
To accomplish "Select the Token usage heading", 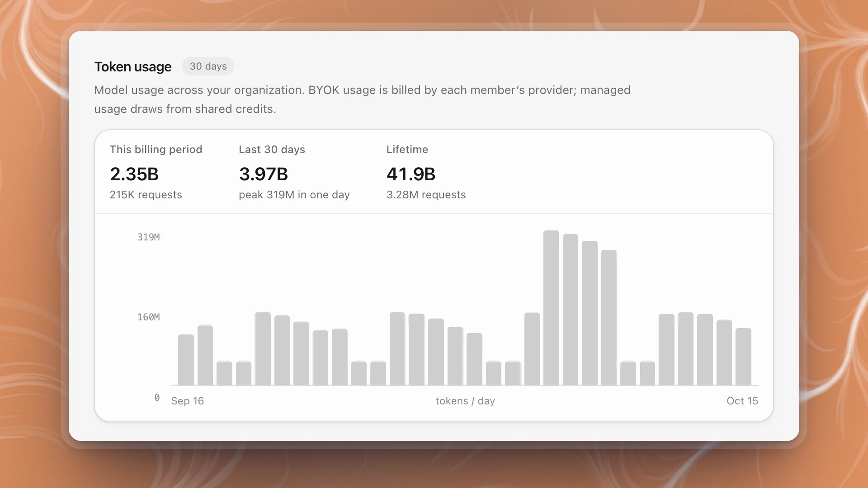I will point(133,67).
